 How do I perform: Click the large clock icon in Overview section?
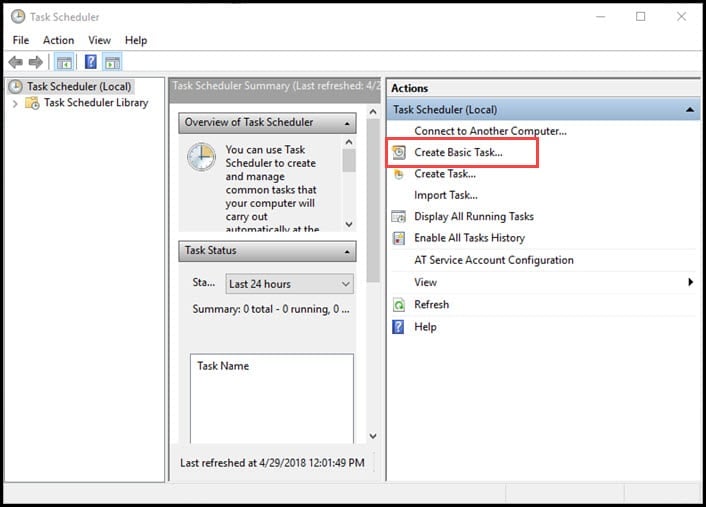(201, 157)
